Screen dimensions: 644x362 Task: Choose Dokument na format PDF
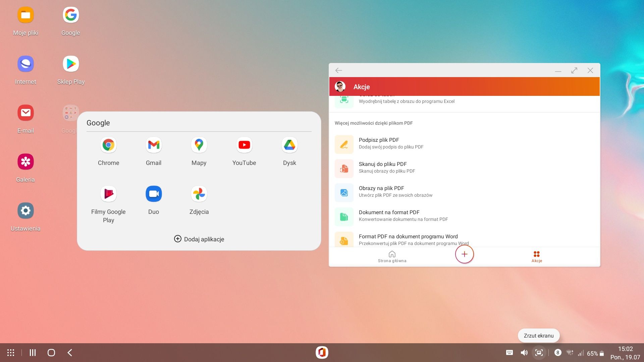click(x=464, y=217)
